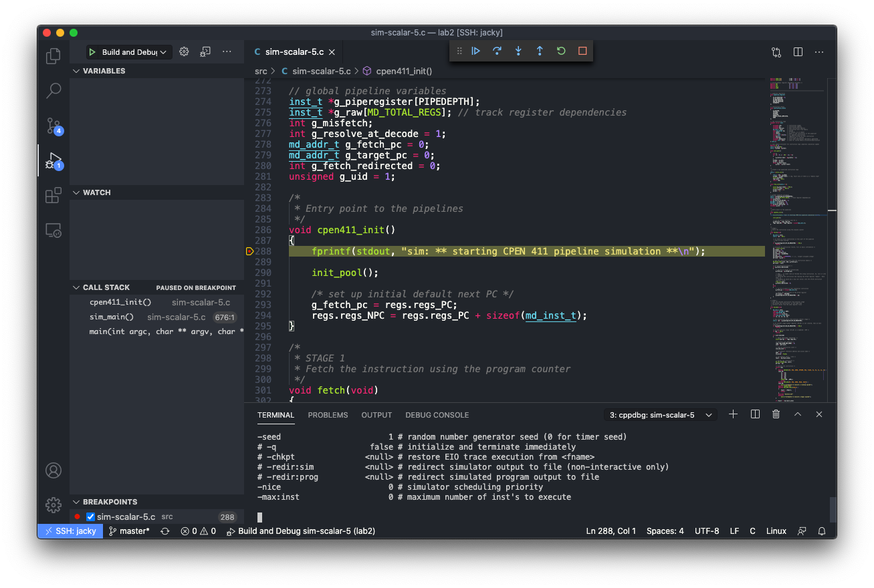Open the Manage gear menu
The width and height of the screenshot is (874, 588).
point(53,504)
